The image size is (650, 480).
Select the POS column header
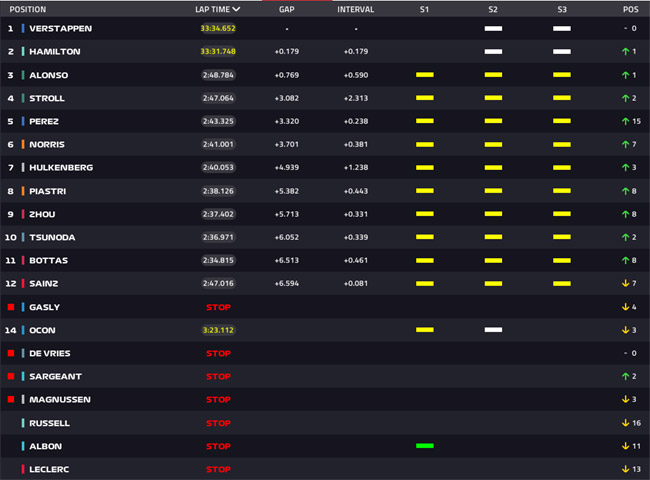pos(631,9)
